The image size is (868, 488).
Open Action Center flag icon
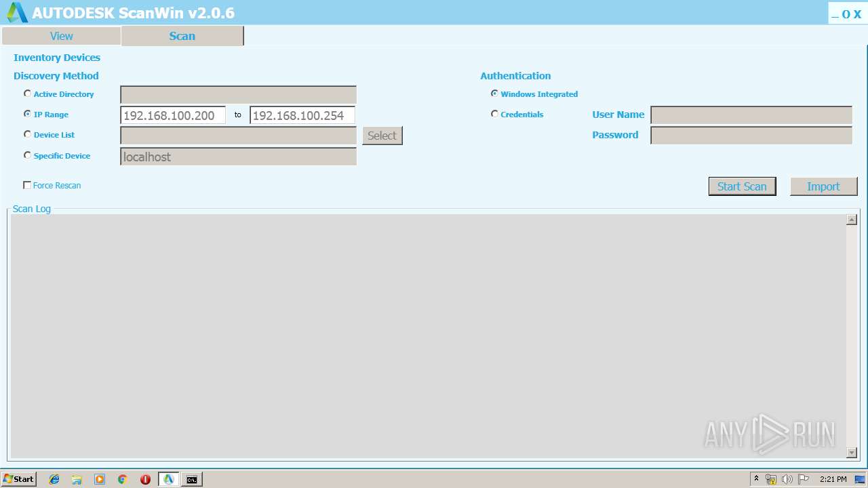point(804,479)
